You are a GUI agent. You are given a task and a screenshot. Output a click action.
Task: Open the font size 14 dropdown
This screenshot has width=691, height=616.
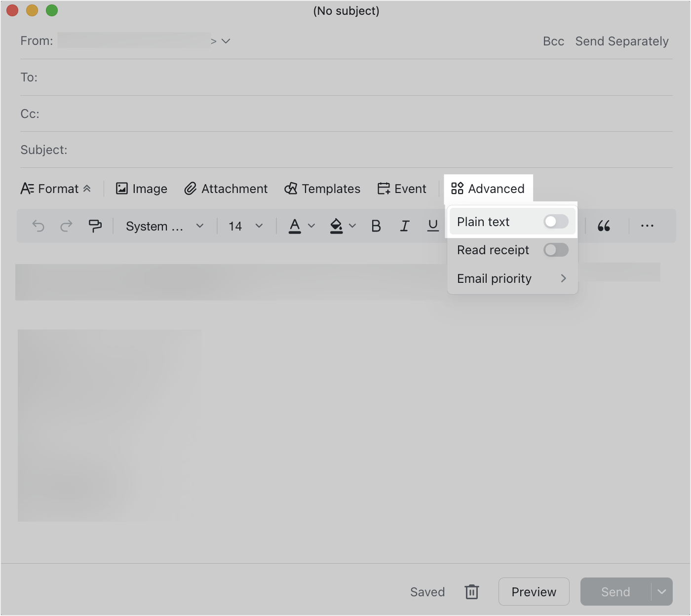(245, 226)
